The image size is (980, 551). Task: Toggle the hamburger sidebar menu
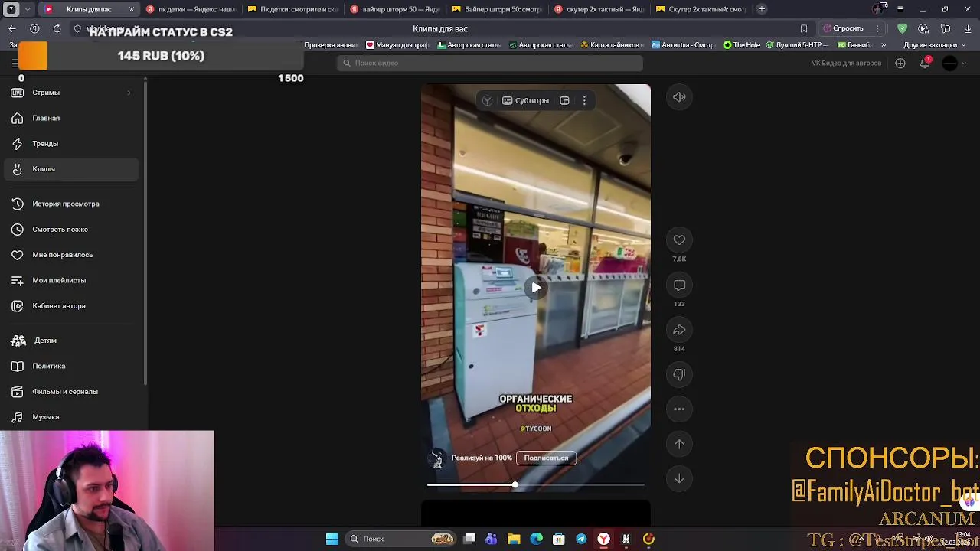pos(15,63)
